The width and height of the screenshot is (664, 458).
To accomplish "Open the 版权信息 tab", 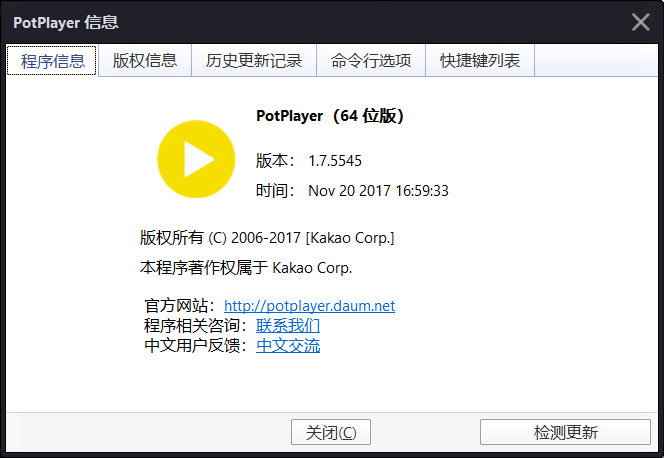I will coord(145,61).
